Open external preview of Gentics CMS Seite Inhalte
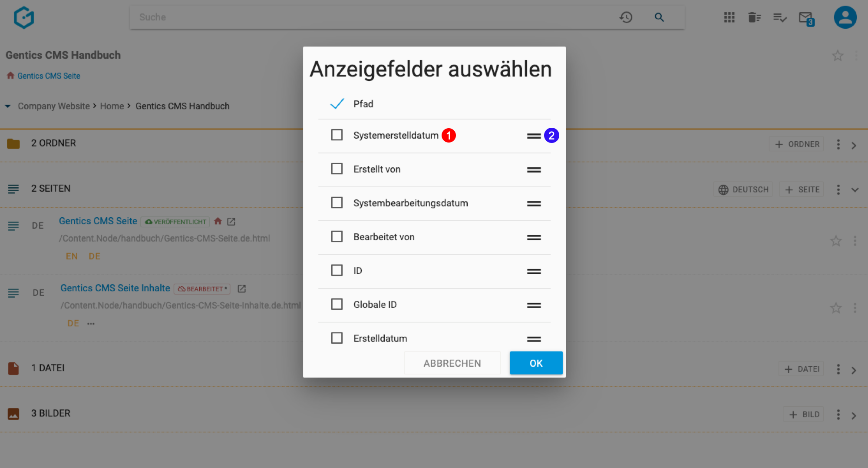This screenshot has height=468, width=868. (242, 289)
